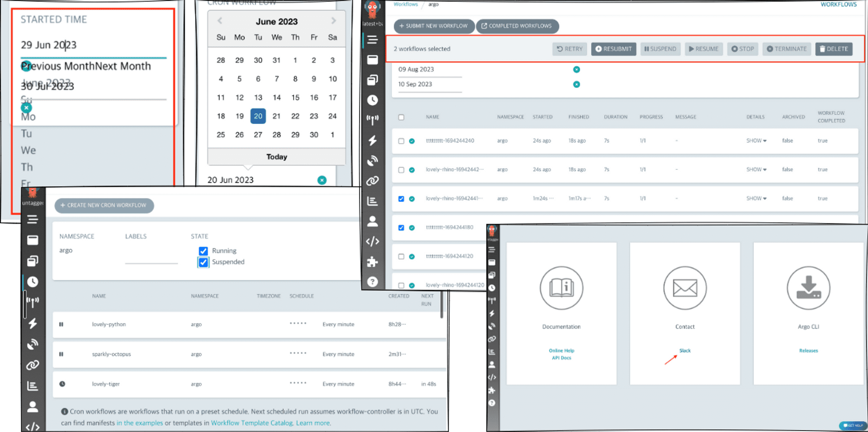Clear the 20 Jun 2023 date field
This screenshot has width=868, height=432.
[322, 180]
